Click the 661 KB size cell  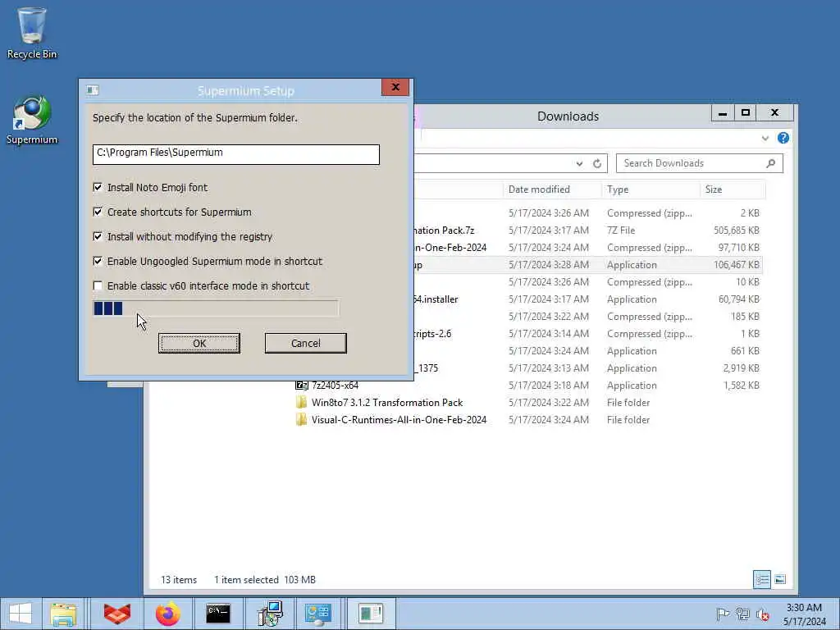[x=745, y=351]
